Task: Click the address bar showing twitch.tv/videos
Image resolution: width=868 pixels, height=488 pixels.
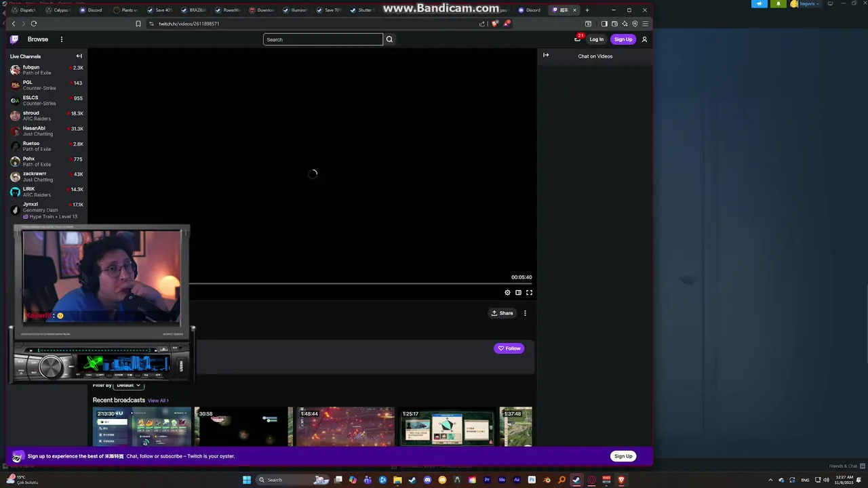Action: click(x=312, y=24)
